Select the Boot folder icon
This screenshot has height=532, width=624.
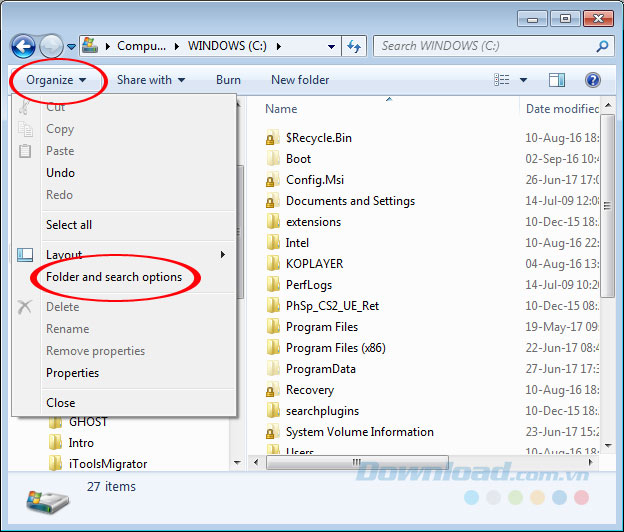273,159
